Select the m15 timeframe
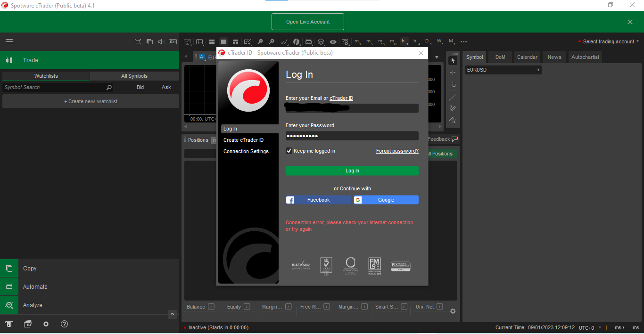This screenshot has height=334, width=644. pyautogui.click(x=381, y=41)
